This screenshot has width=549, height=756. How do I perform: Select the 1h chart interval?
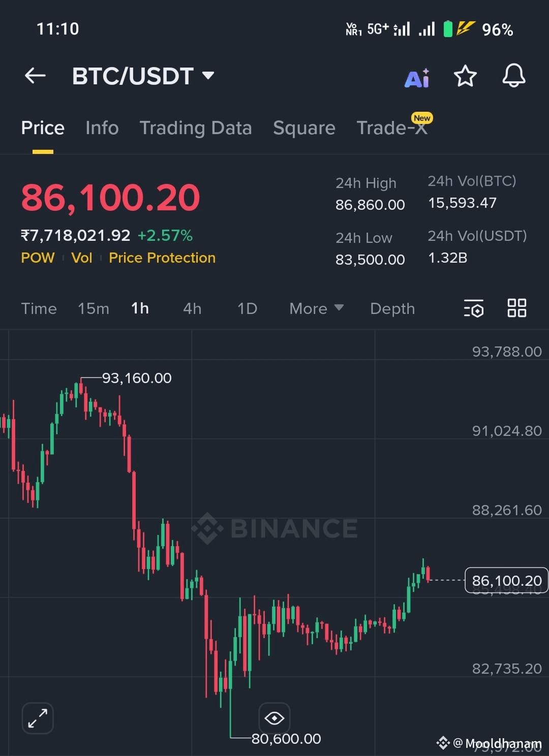coord(140,308)
